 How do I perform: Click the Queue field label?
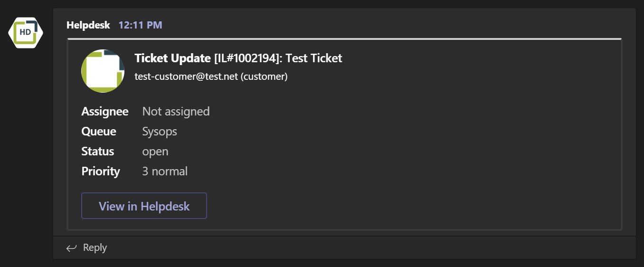pyautogui.click(x=99, y=131)
